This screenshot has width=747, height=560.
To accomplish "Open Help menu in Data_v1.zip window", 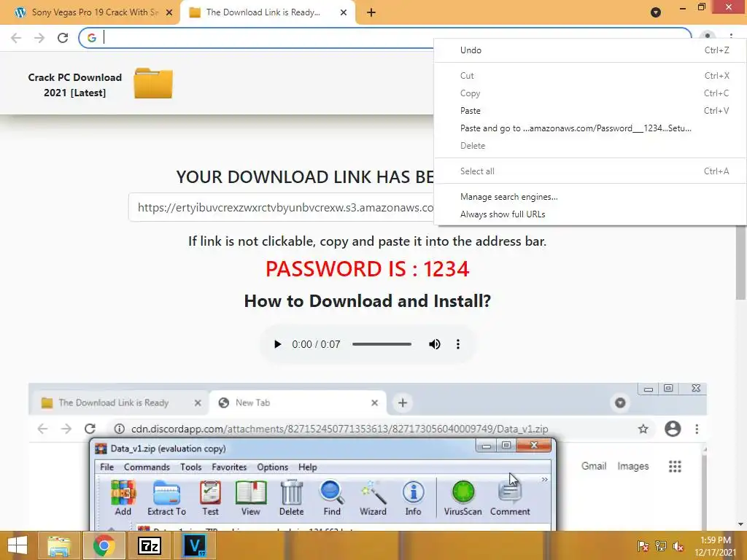I will (x=307, y=467).
